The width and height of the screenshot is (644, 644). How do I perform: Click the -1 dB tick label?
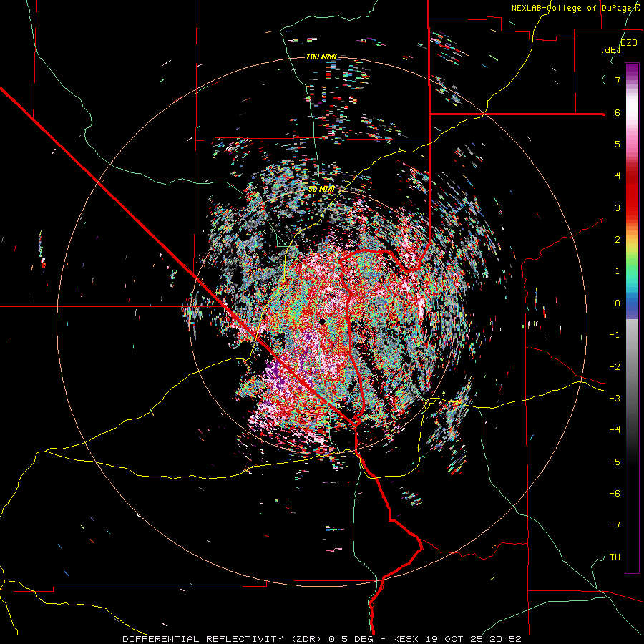(615, 335)
